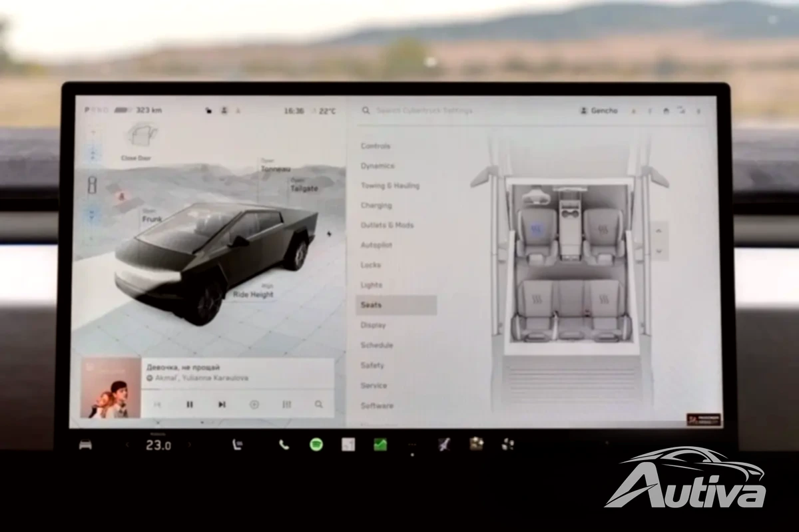This screenshot has width=799, height=532.
Task: Open Display settings section
Action: (x=373, y=325)
